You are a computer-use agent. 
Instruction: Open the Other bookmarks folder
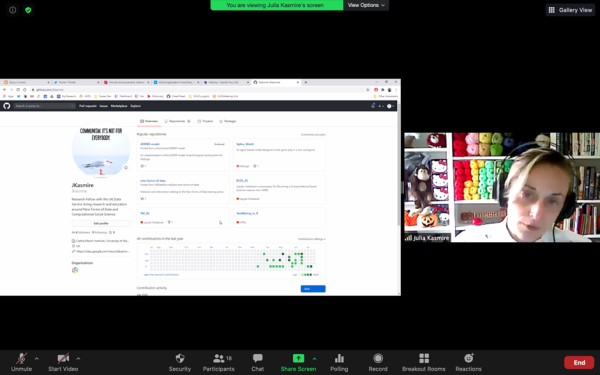tap(386, 96)
